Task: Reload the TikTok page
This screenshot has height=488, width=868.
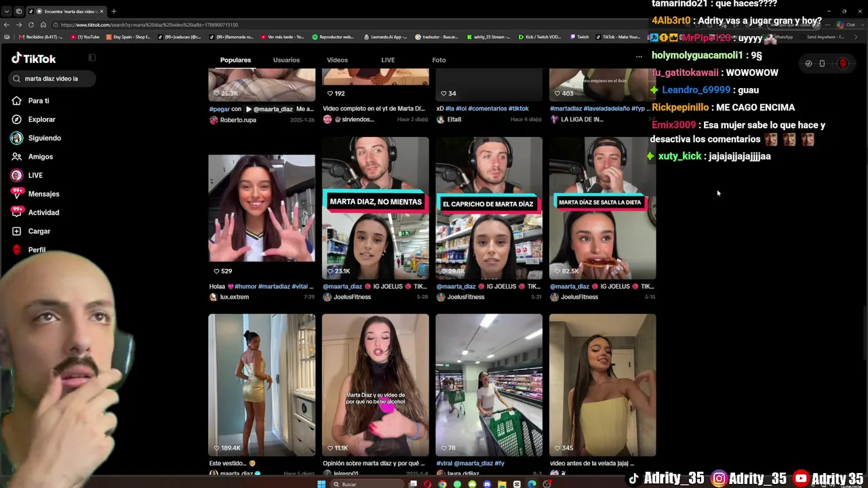Action: tap(31, 25)
